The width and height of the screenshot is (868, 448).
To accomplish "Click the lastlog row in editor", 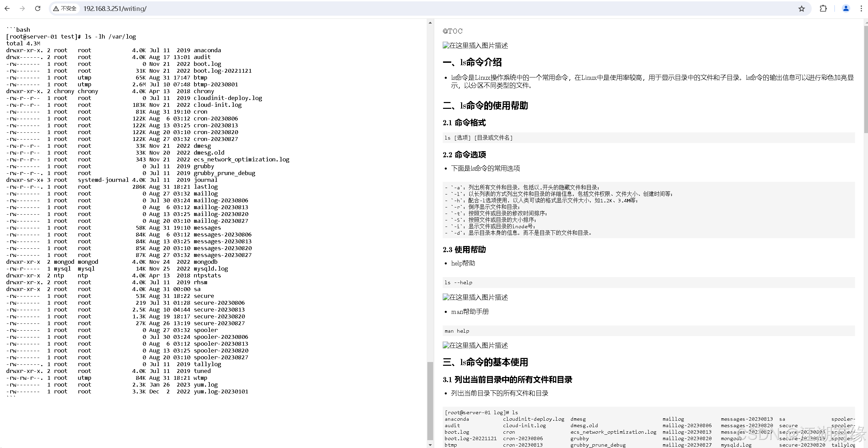I will coord(112,187).
